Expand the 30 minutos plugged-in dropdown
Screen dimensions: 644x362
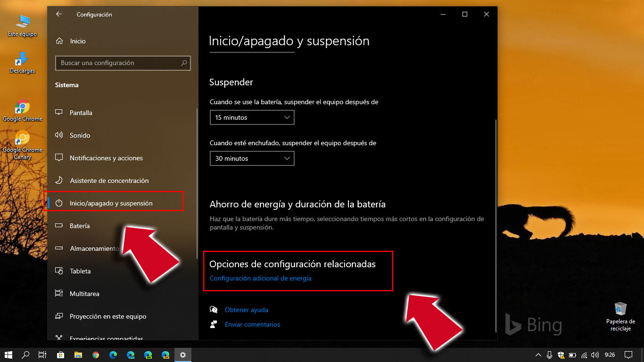coord(252,158)
